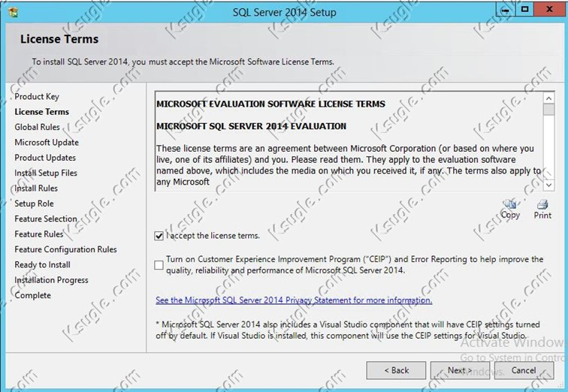Maximize the setup window

tap(524, 10)
